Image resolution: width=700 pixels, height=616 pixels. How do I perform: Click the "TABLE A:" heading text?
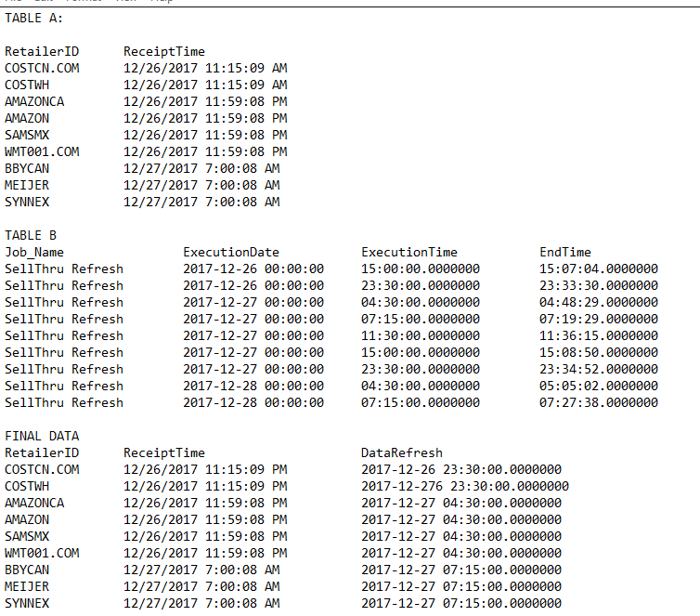pos(34,18)
